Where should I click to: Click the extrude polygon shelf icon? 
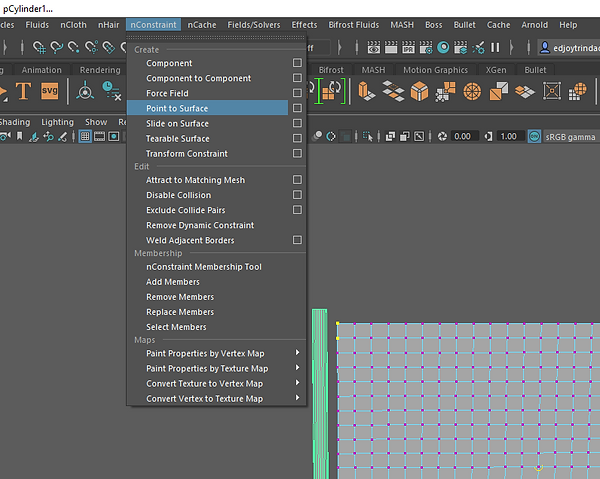click(x=367, y=91)
